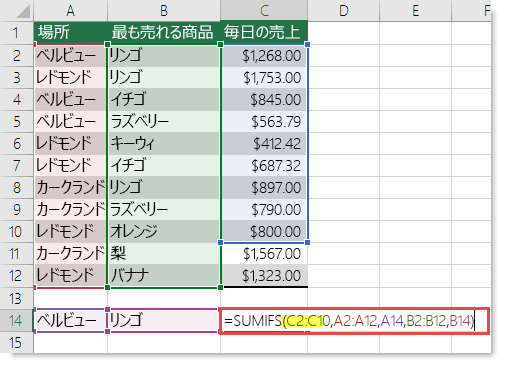
Task: Select the $1,567.00 cell
Action: tap(264, 253)
